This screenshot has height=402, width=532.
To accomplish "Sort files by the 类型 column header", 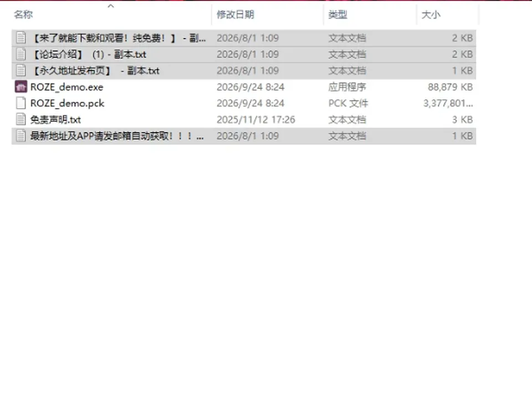I will tap(337, 14).
